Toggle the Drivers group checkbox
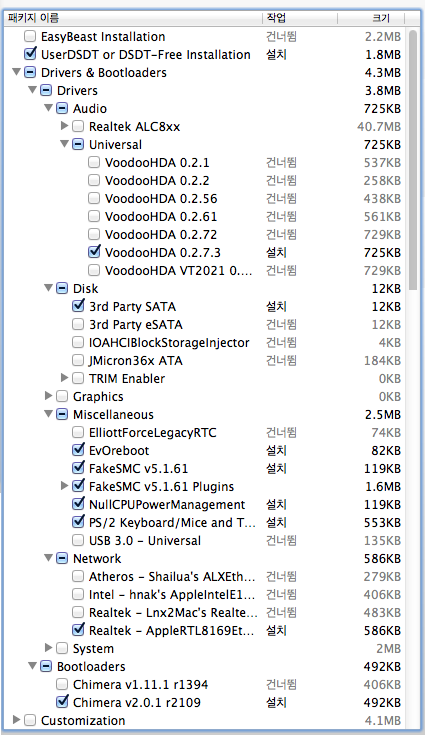425x735 pixels. (46, 90)
